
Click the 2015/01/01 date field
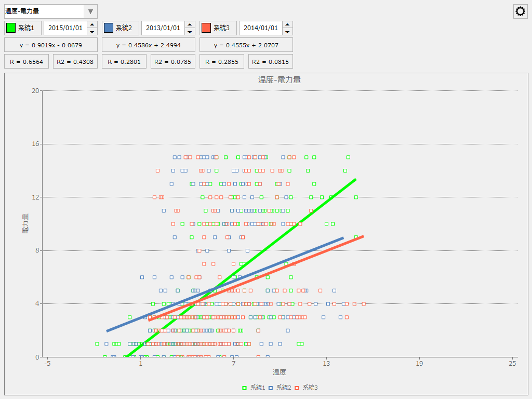coord(67,28)
